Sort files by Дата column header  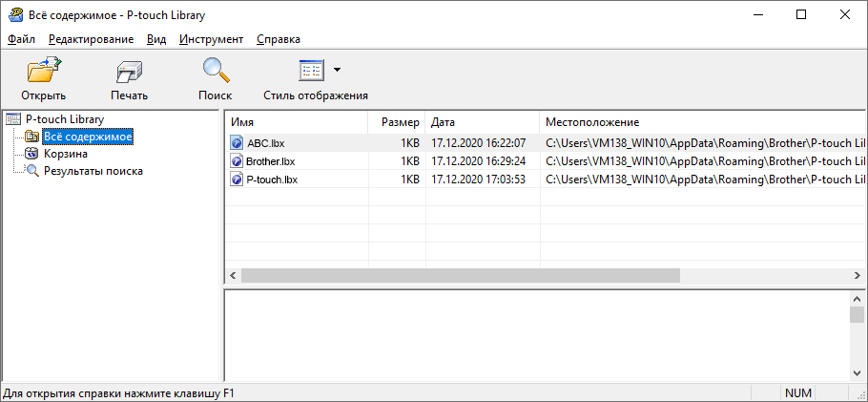tap(482, 122)
